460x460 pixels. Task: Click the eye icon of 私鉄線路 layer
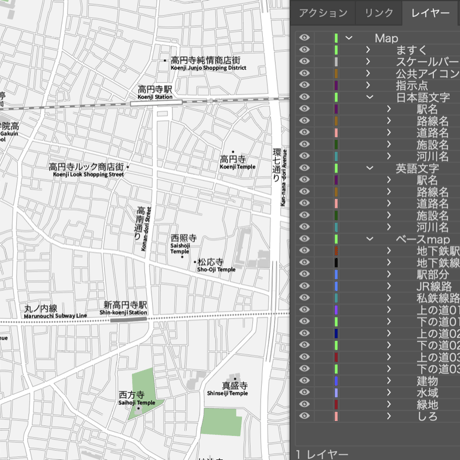[x=304, y=298]
